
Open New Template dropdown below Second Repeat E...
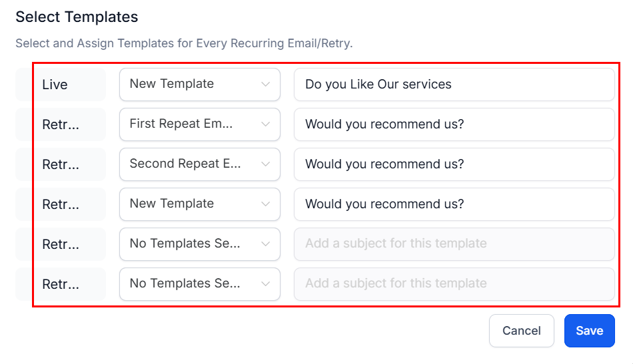199,204
